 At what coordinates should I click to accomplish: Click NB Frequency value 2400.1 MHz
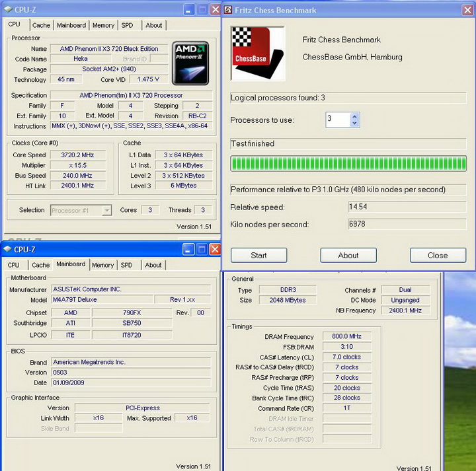coord(405,310)
